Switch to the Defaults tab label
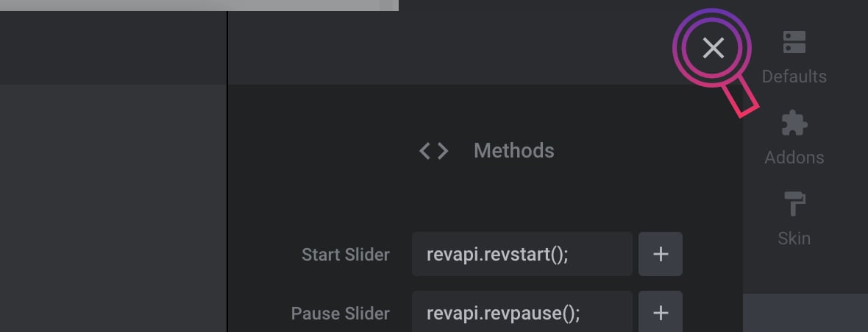Screen dimensions: 868x332 (794, 77)
